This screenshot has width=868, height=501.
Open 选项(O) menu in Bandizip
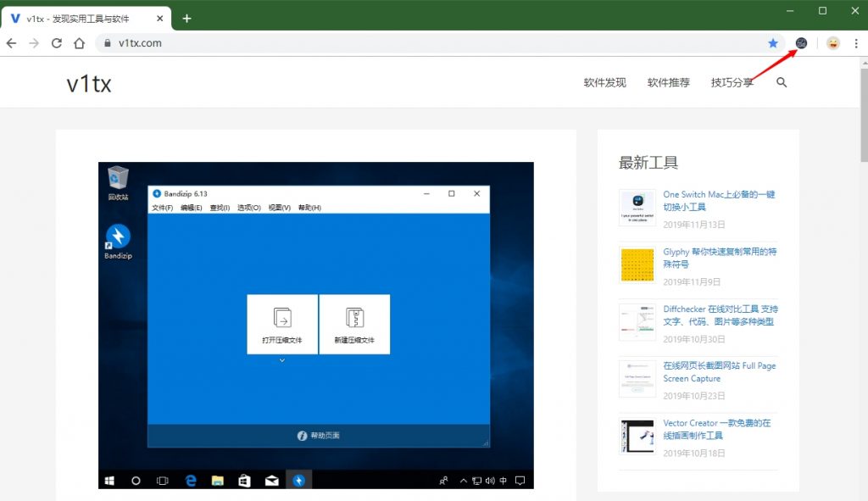click(249, 208)
